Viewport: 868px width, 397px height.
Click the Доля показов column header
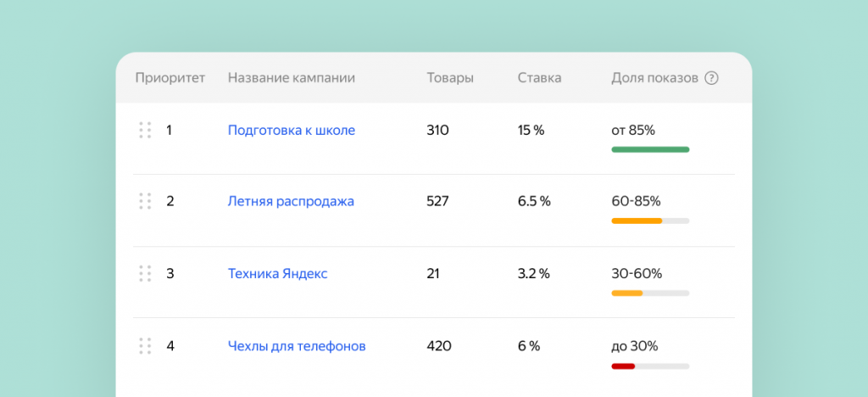pos(655,78)
